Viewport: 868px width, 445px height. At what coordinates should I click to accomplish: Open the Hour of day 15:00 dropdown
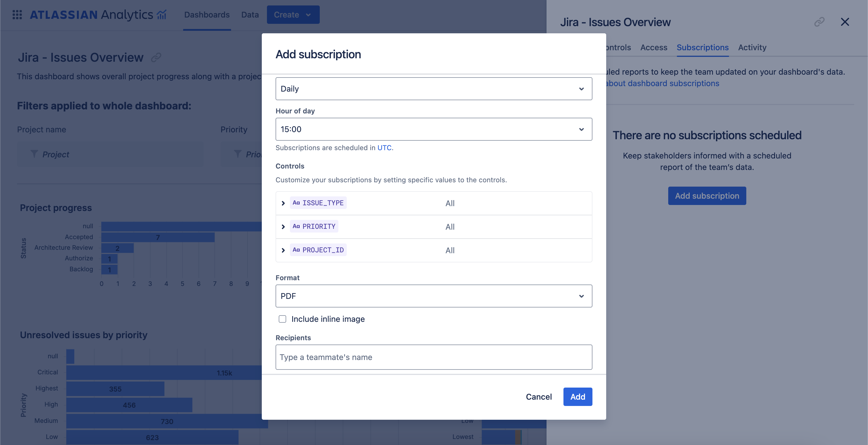[x=434, y=129]
